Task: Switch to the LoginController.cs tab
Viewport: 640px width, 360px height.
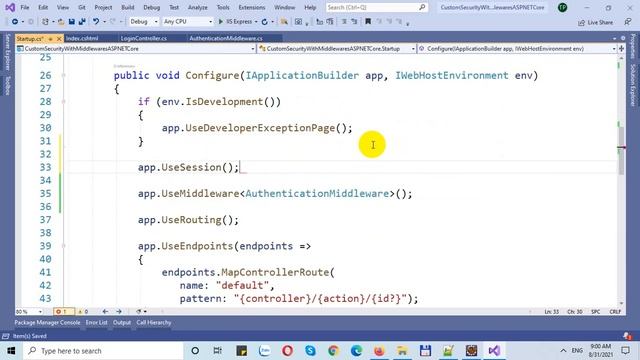Action: [144, 38]
